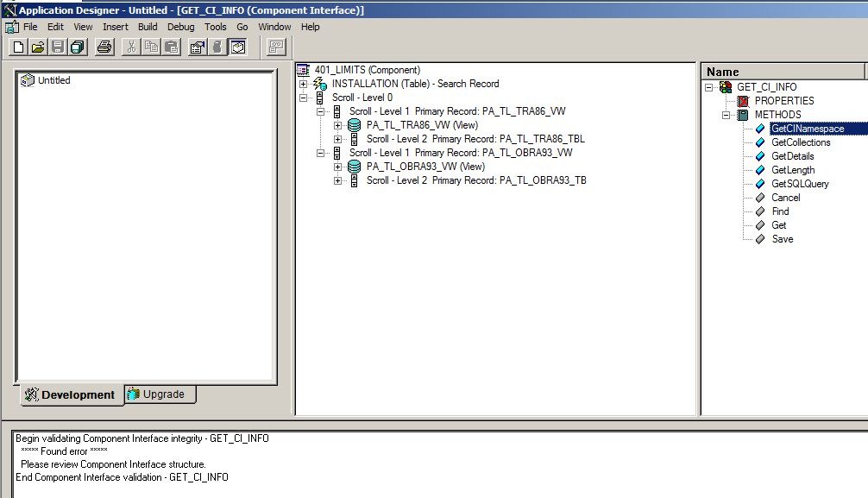
Task: Expand Scroll Level 2 PA_TL_OBRA93_TB node
Action: click(x=337, y=180)
